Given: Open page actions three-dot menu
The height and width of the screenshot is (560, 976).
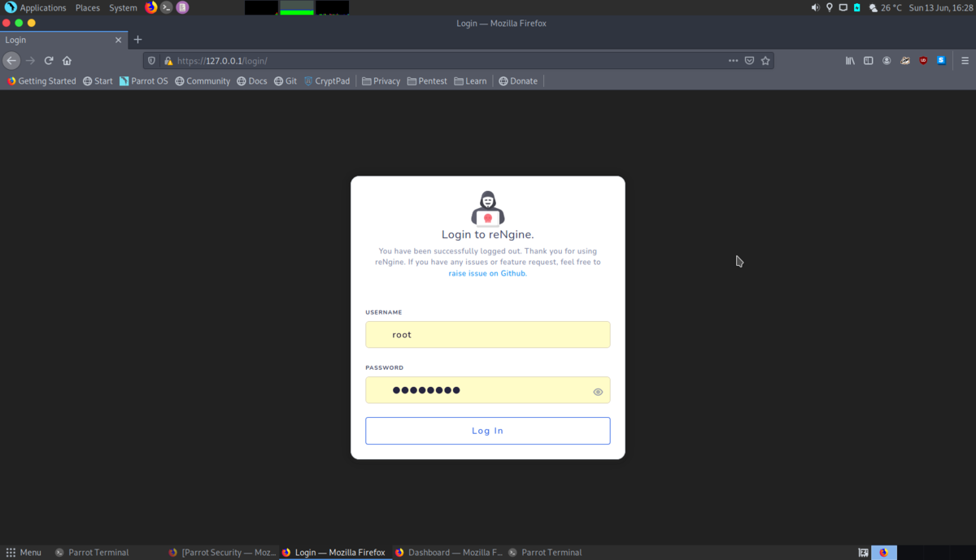Looking at the screenshot, I should (733, 60).
